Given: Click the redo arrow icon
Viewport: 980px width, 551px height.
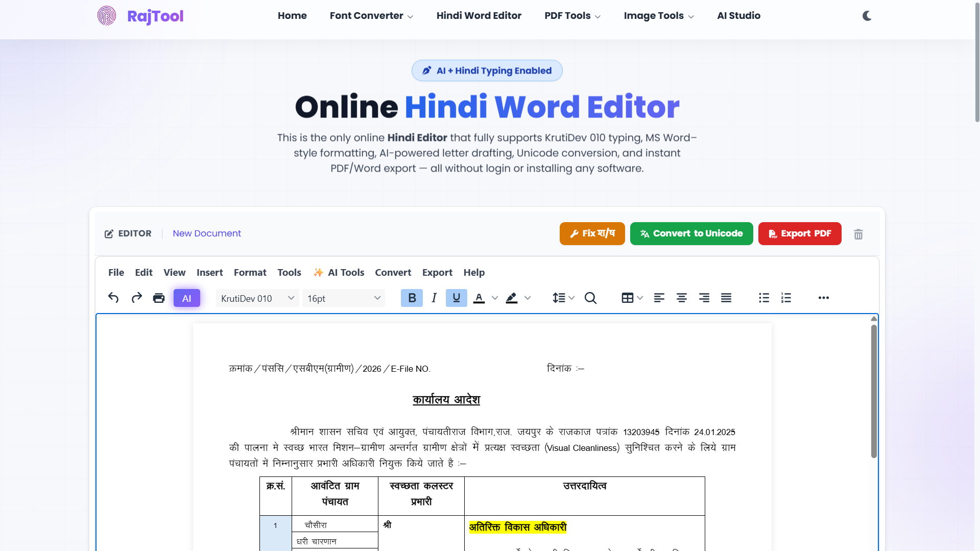Looking at the screenshot, I should [136, 298].
